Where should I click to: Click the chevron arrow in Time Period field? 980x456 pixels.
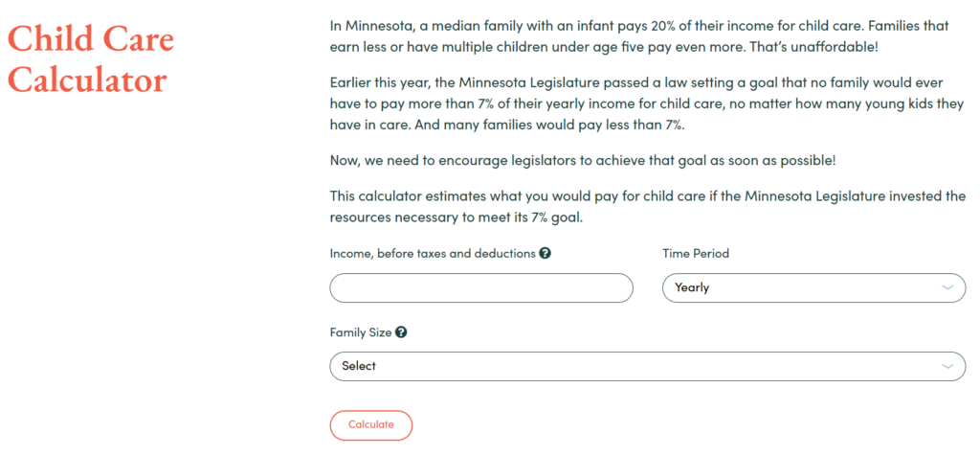pos(947,287)
